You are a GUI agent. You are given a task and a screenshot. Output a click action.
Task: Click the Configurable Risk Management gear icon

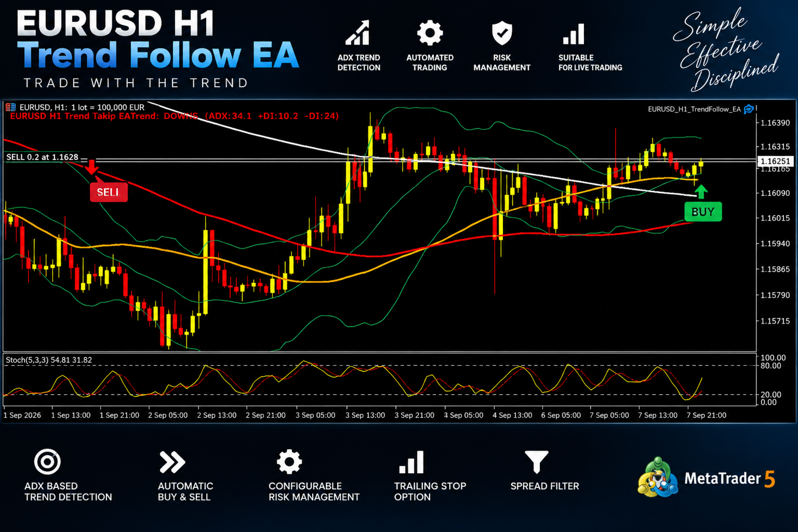tap(289, 461)
